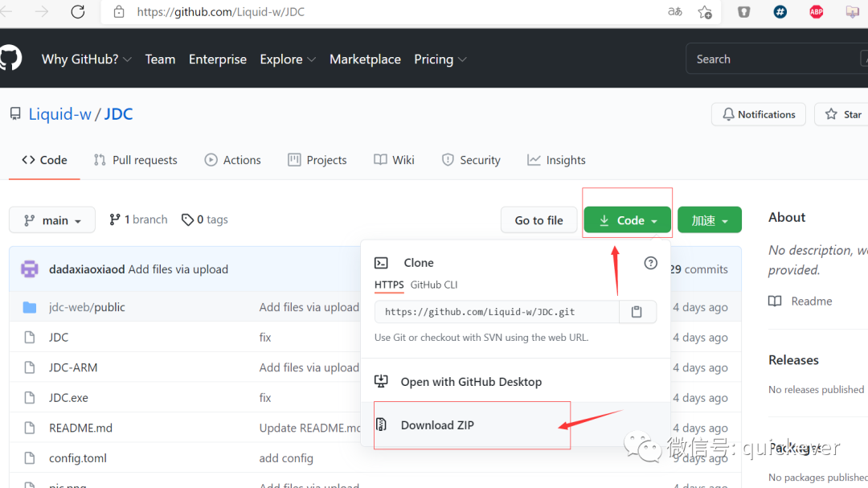Viewport: 868px width, 488px height.
Task: Click the terminal icon beside Clone
Action: [x=381, y=263]
